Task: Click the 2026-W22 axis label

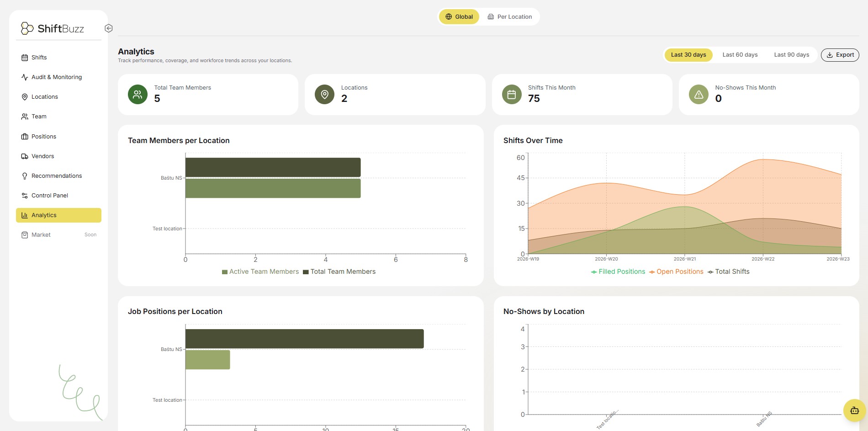Action: (x=763, y=259)
